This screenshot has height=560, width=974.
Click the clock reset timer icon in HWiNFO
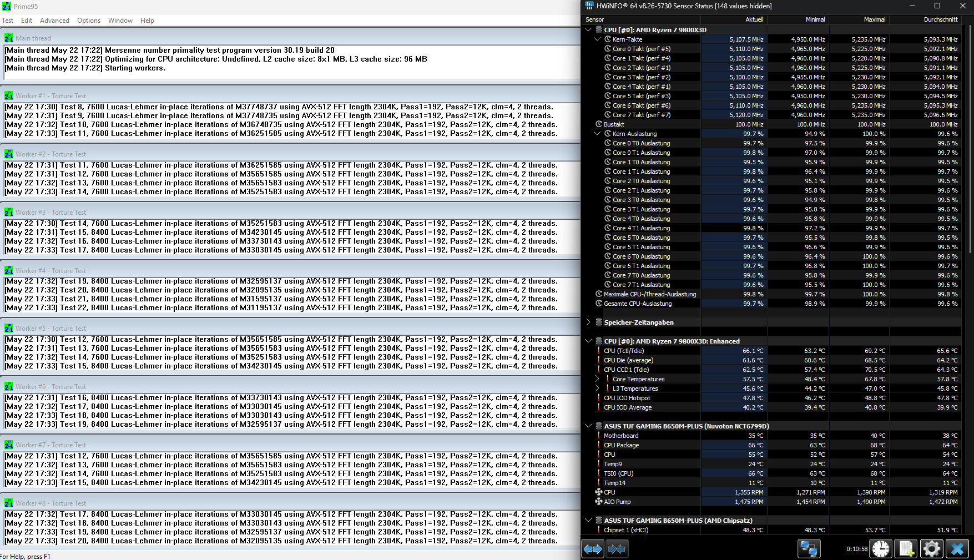pyautogui.click(x=881, y=549)
